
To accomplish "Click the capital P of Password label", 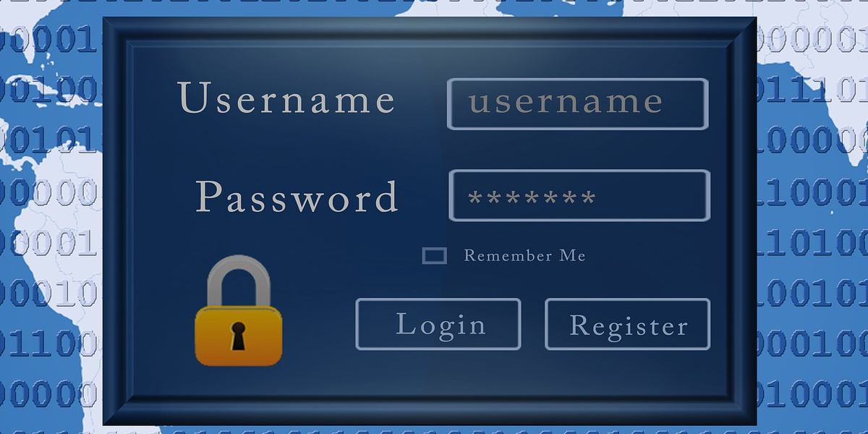I will [208, 195].
